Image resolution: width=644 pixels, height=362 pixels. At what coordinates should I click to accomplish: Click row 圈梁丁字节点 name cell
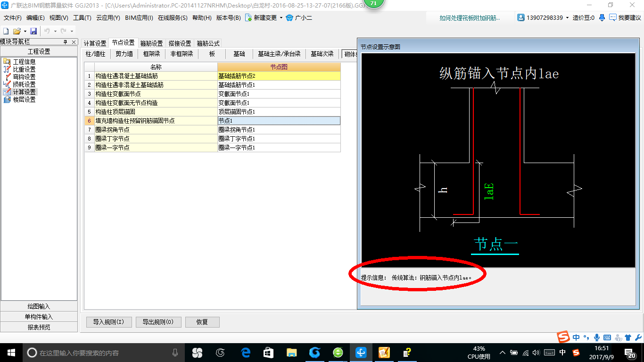click(156, 139)
